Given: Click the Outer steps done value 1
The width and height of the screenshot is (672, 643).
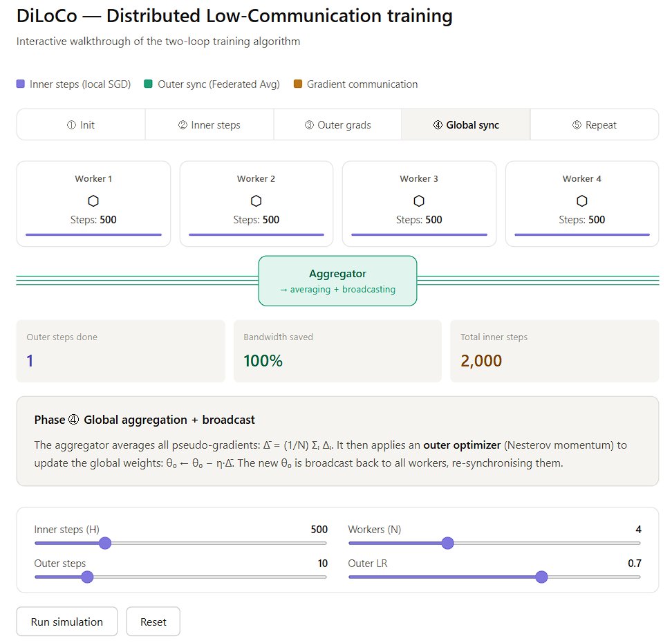Looking at the screenshot, I should pyautogui.click(x=30, y=361).
